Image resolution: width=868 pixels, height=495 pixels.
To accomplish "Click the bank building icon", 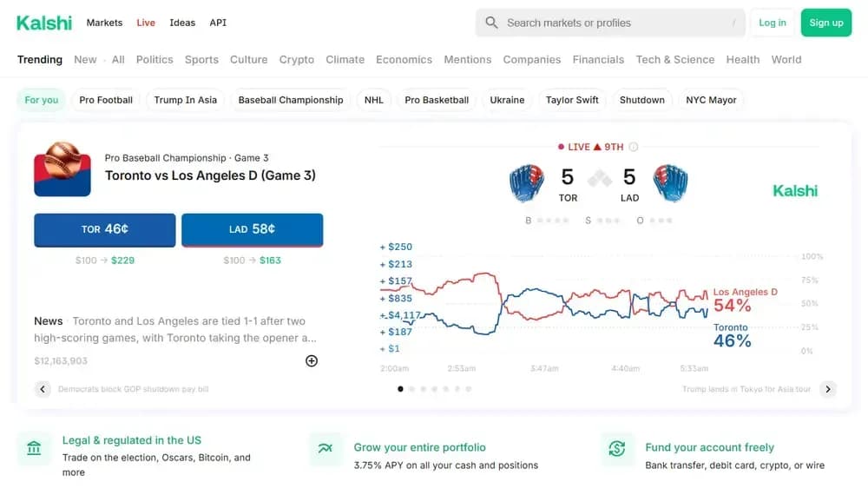I will point(34,449).
